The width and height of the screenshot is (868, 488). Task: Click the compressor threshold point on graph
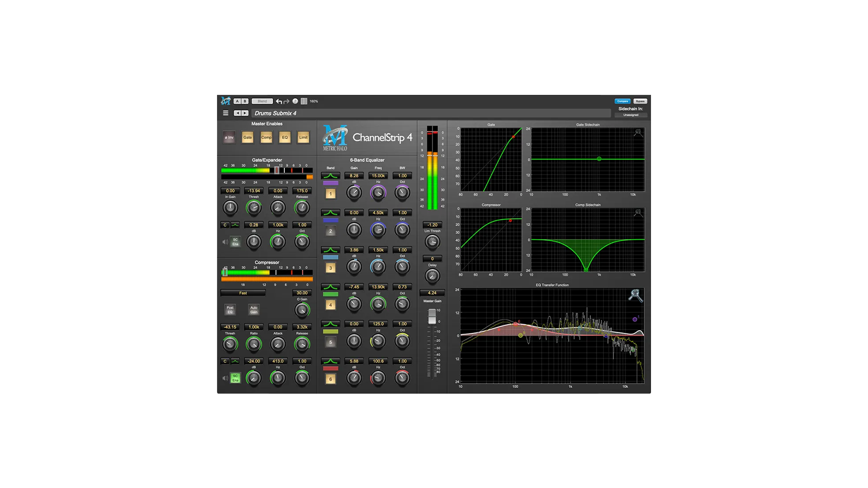click(510, 220)
